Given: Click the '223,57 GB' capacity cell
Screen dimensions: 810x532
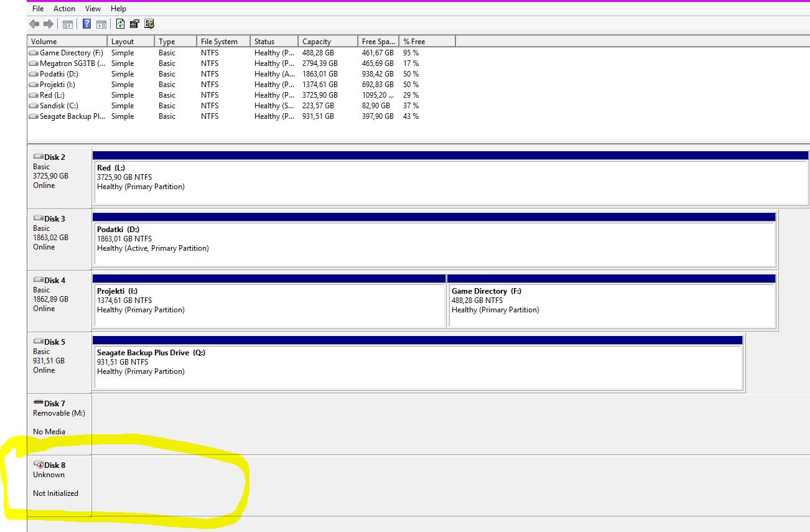Looking at the screenshot, I should pos(318,106).
